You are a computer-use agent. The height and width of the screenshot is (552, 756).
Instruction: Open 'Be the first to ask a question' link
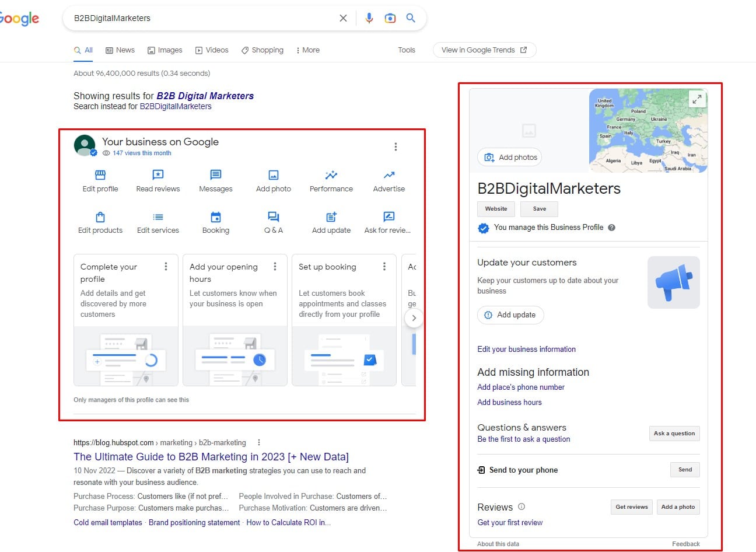point(524,439)
